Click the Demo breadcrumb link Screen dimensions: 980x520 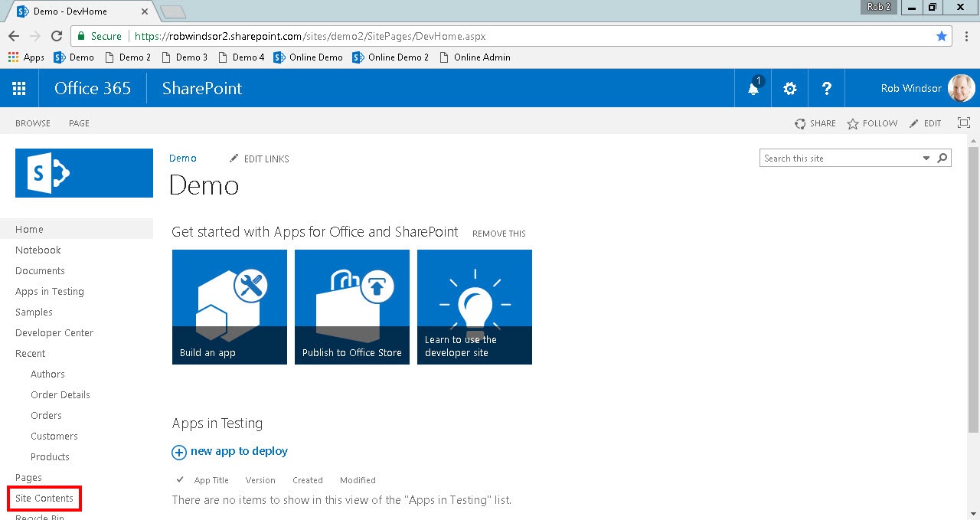click(x=183, y=158)
